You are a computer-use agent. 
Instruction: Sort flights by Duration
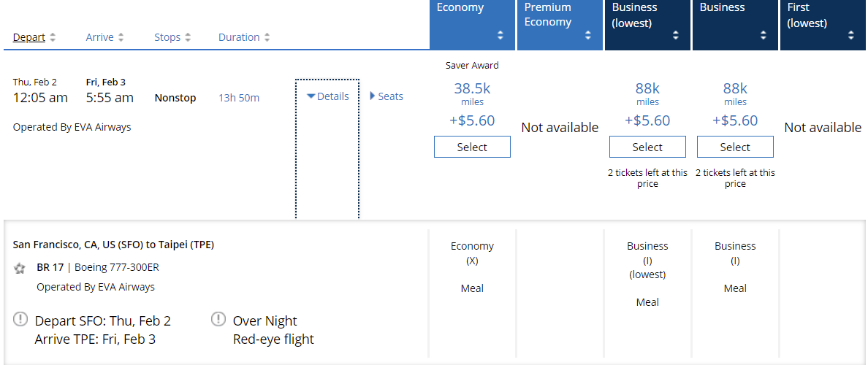(x=267, y=38)
